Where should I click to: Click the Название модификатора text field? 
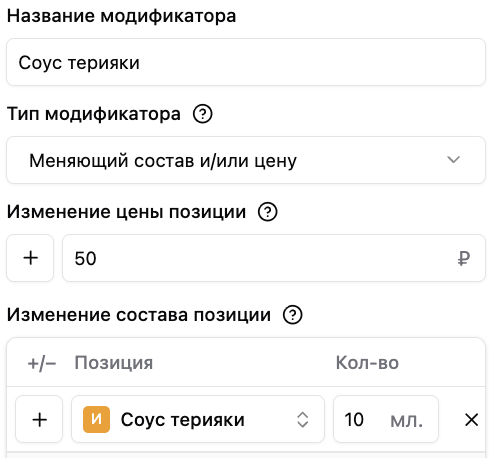(246, 62)
